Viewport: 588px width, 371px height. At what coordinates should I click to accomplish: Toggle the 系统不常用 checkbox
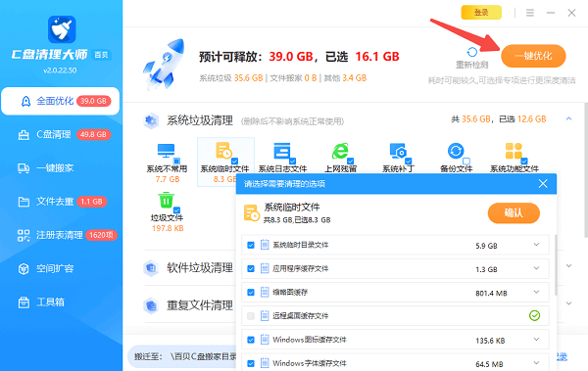tap(177, 162)
